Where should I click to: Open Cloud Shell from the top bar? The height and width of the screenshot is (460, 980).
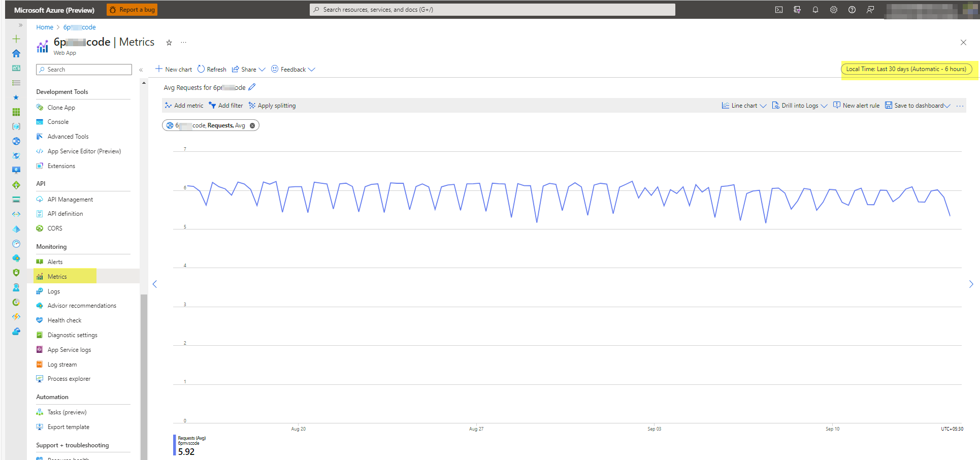click(x=778, y=10)
